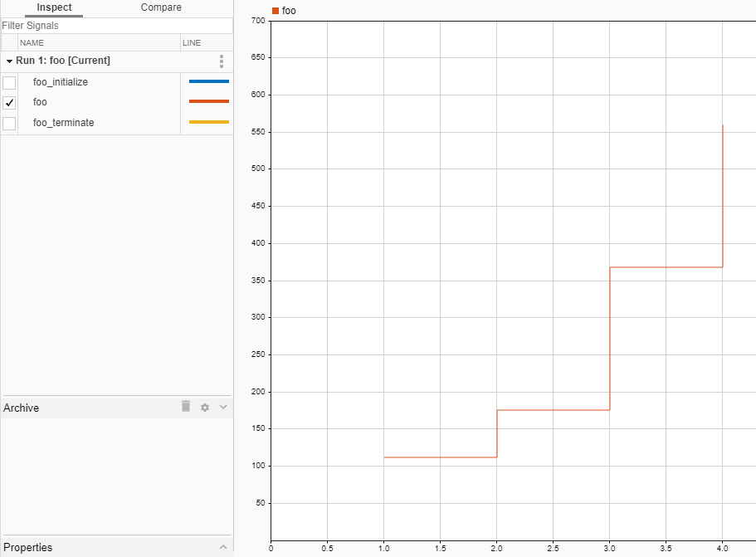This screenshot has width=756, height=557.
Task: Collapse the Run 1: foo tree node
Action: pos(9,61)
